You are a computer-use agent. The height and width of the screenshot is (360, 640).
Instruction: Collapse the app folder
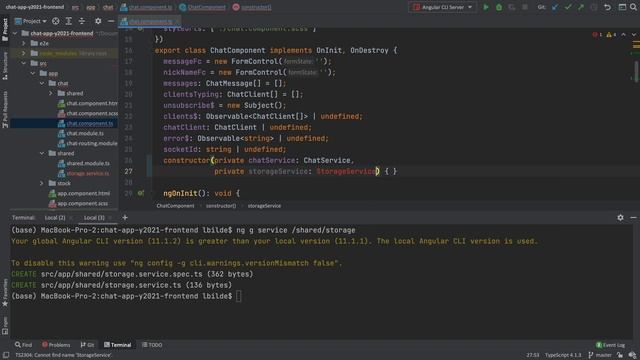(x=33, y=73)
